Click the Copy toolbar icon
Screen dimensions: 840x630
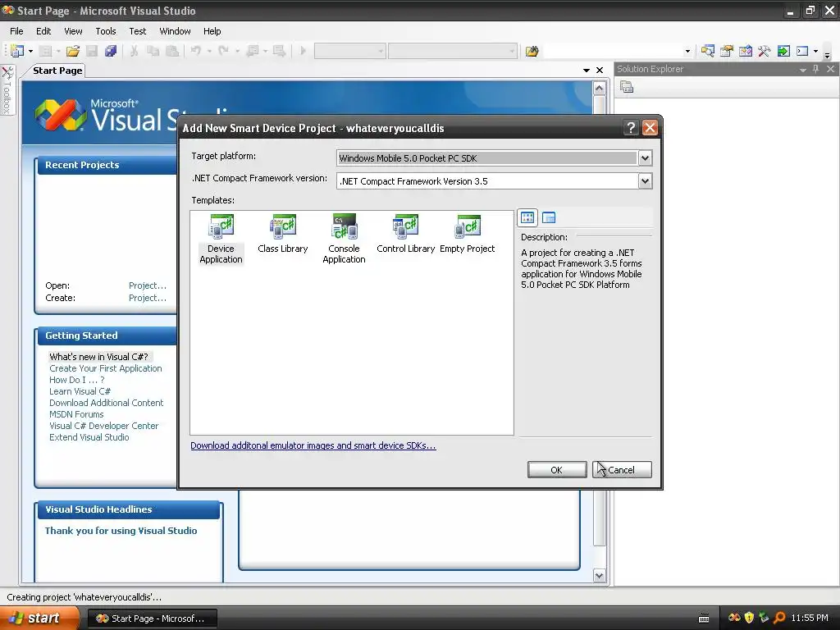(153, 52)
